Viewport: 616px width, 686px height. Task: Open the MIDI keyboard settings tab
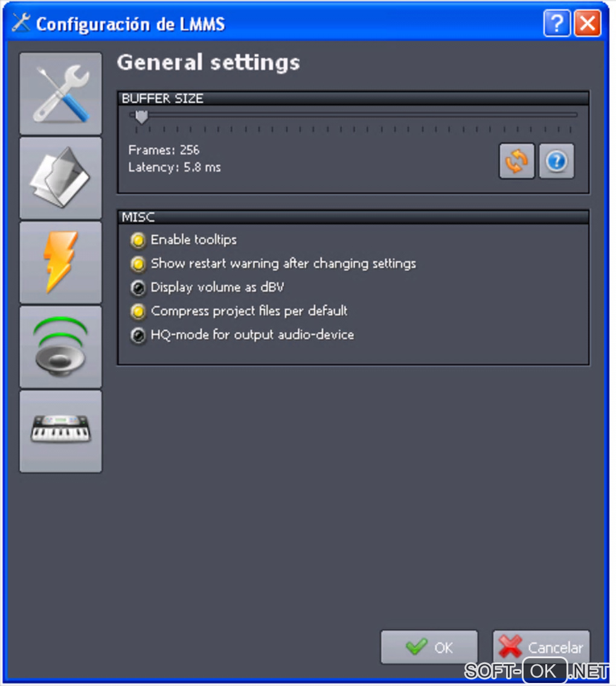tap(60, 431)
